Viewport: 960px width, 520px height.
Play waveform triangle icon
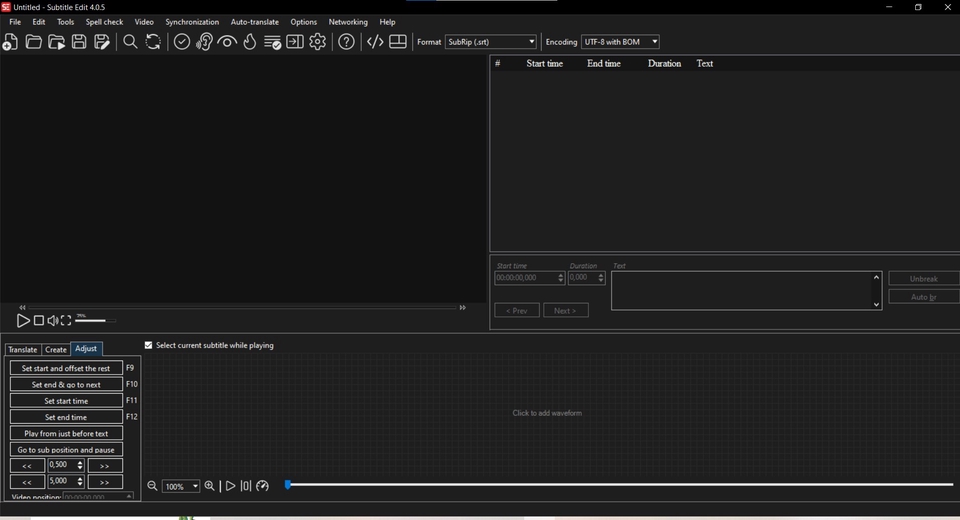click(x=230, y=486)
